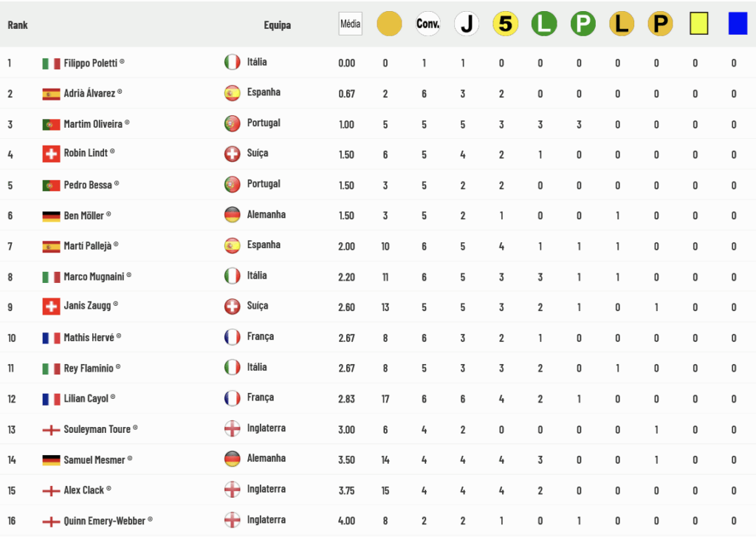
Task: Click the yellow card column header
Action: [x=698, y=24]
